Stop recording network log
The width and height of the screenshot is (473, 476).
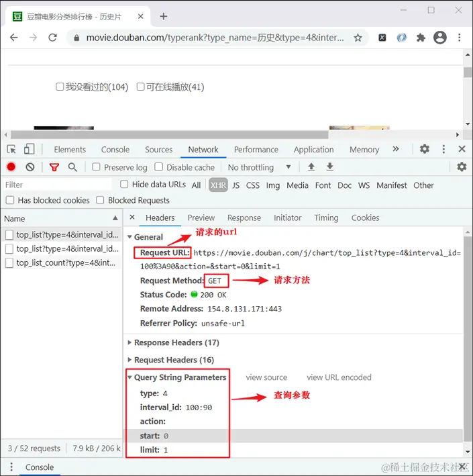click(x=11, y=167)
